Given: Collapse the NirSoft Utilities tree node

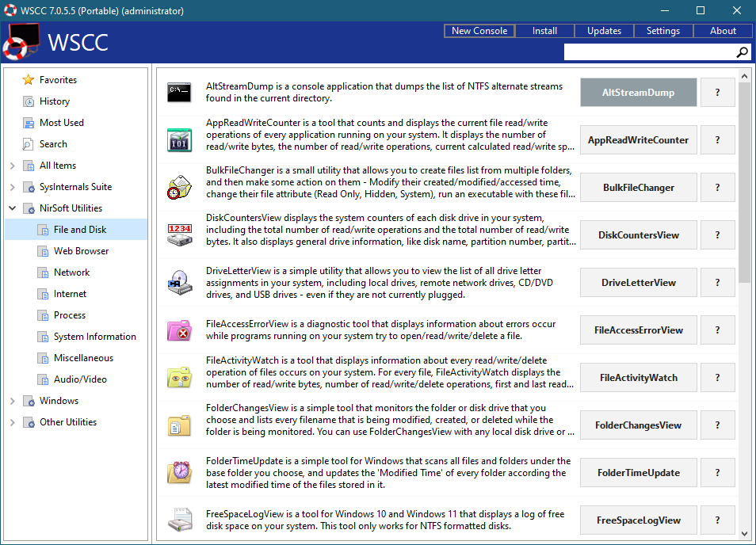Looking at the screenshot, I should (x=13, y=208).
